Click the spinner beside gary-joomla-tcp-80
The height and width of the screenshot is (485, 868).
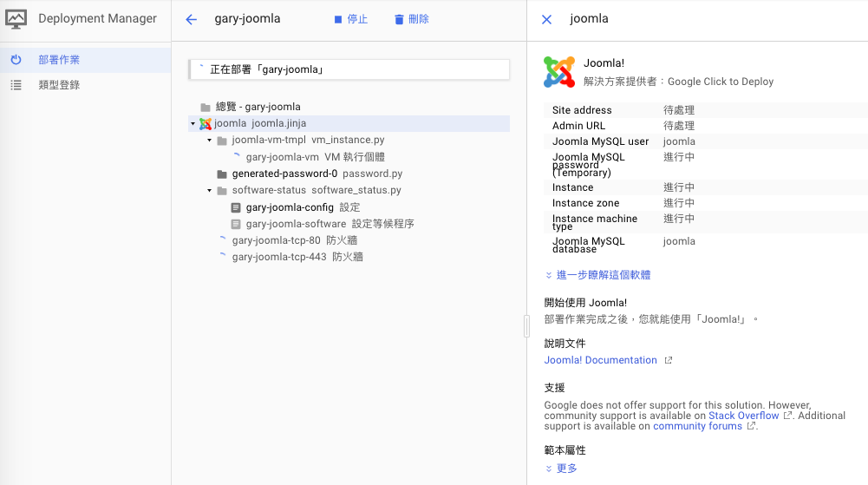point(223,239)
